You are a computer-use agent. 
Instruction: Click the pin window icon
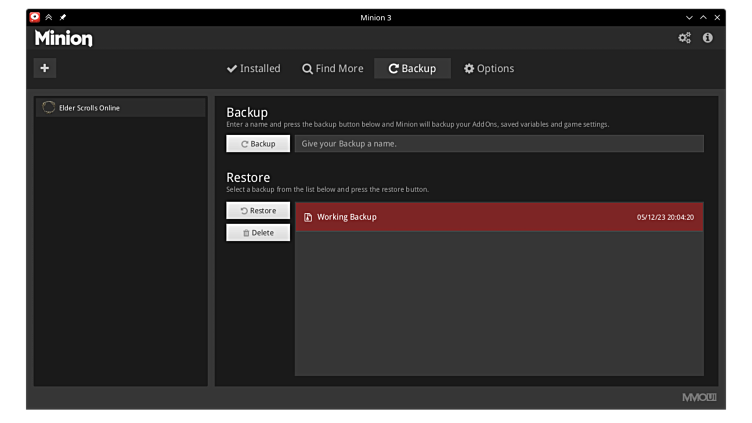62,17
